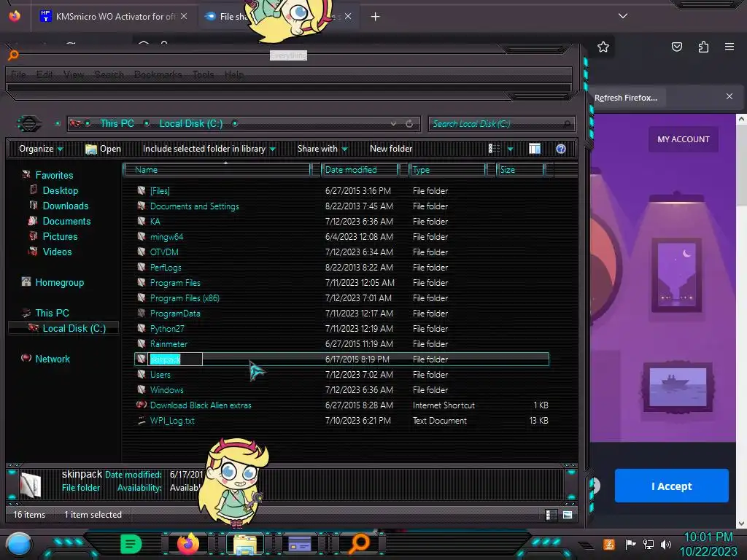The height and width of the screenshot is (560, 747).
Task: Click the address bar refresh icon
Action: [x=409, y=124]
